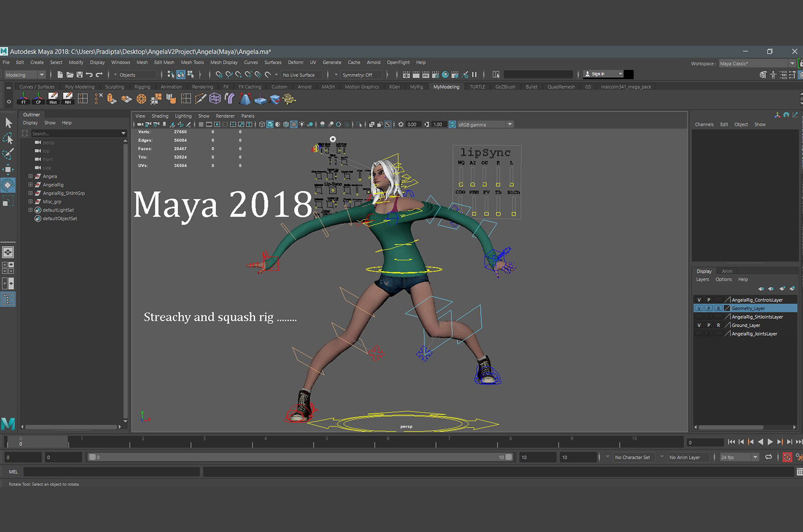Expand the Angela node in the Outliner

pyautogui.click(x=31, y=176)
